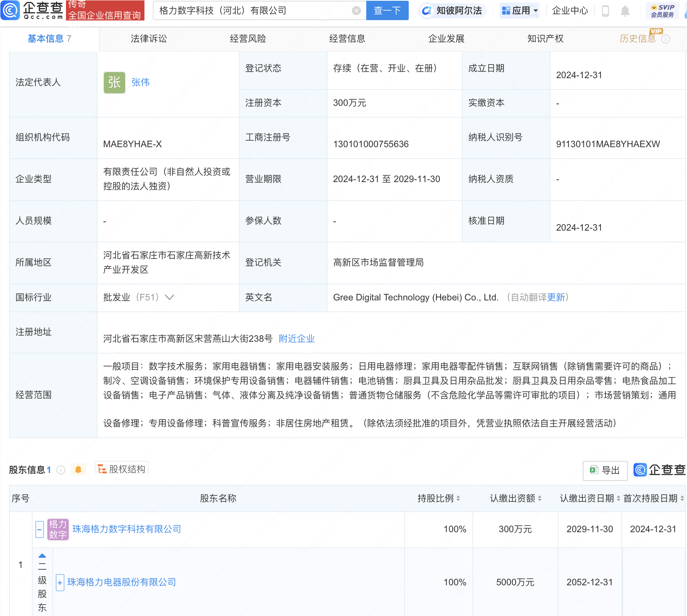Open 珠海格力数字科技有限公司 shareholder link
The height and width of the screenshot is (616, 687).
[x=127, y=529]
